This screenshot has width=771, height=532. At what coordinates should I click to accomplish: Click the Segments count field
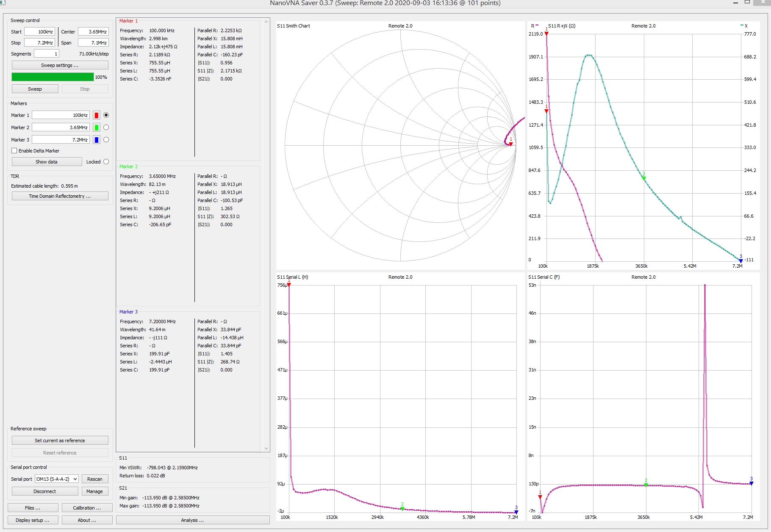click(46, 54)
